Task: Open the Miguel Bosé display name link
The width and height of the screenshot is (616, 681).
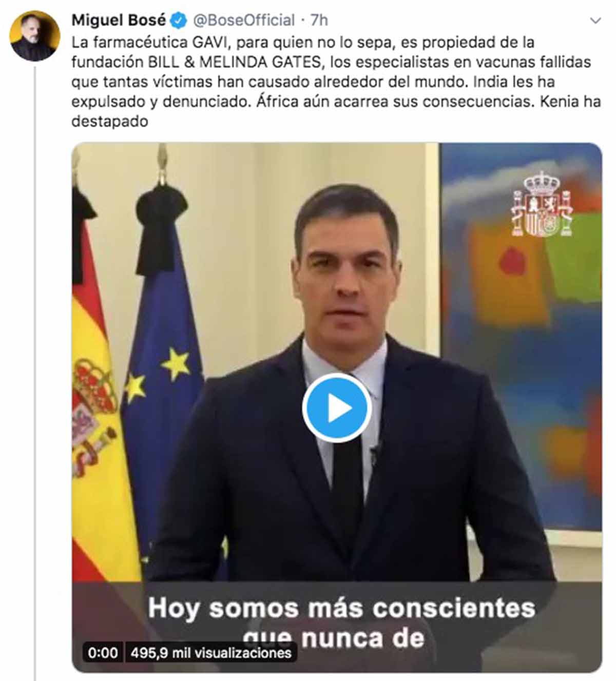Action: 119,21
